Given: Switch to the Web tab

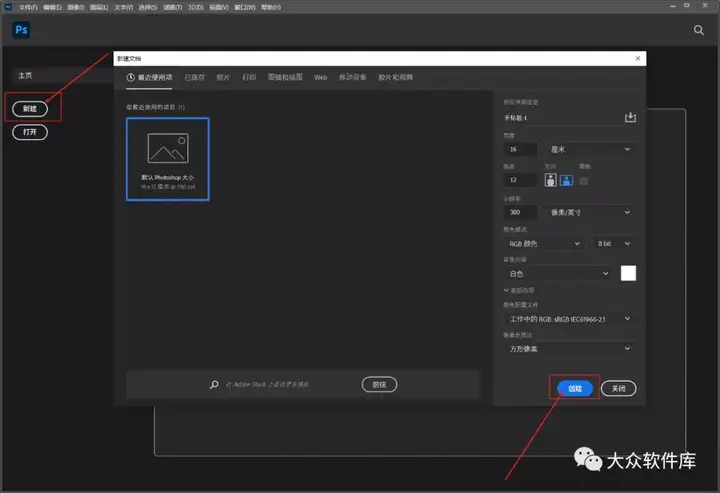Looking at the screenshot, I should (x=321, y=77).
